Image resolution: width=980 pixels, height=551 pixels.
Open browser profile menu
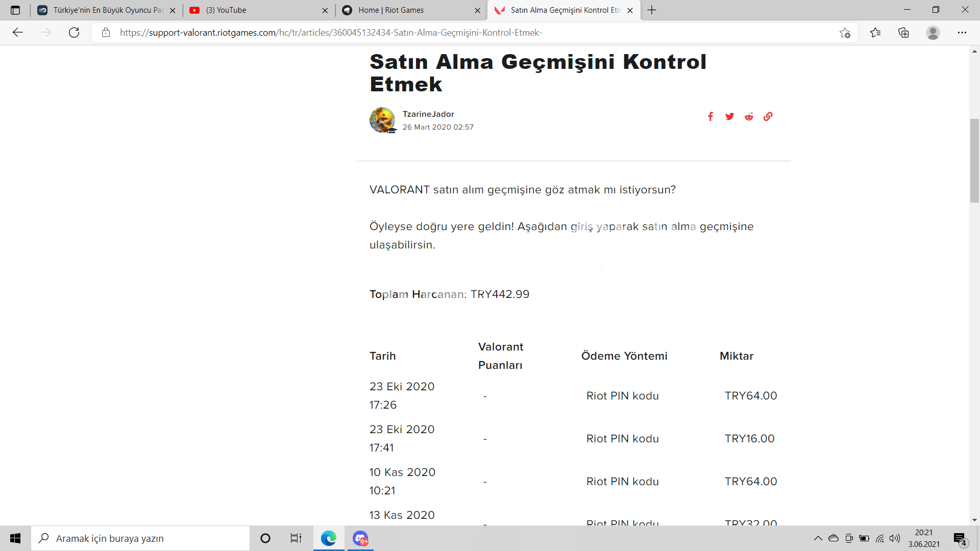(x=933, y=33)
